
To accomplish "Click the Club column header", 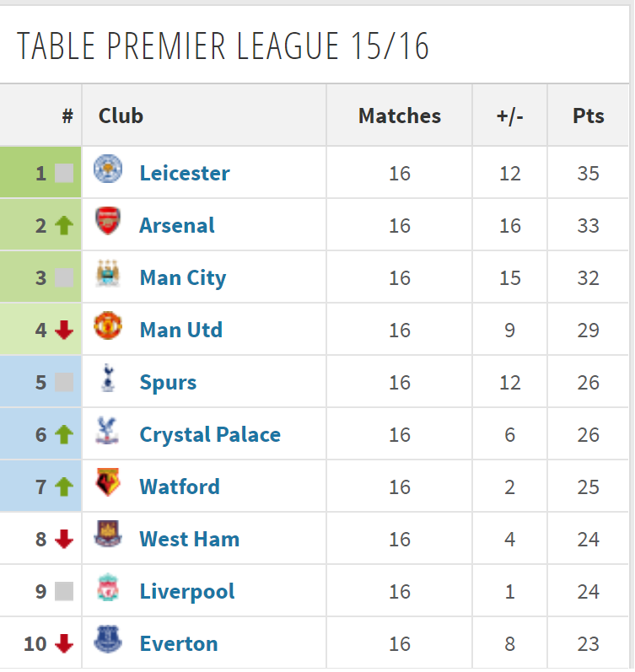I will click(121, 116).
